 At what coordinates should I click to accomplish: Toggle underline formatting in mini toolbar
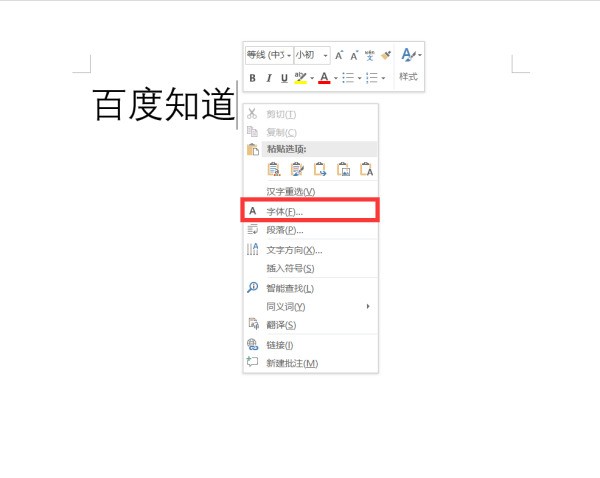(x=284, y=78)
